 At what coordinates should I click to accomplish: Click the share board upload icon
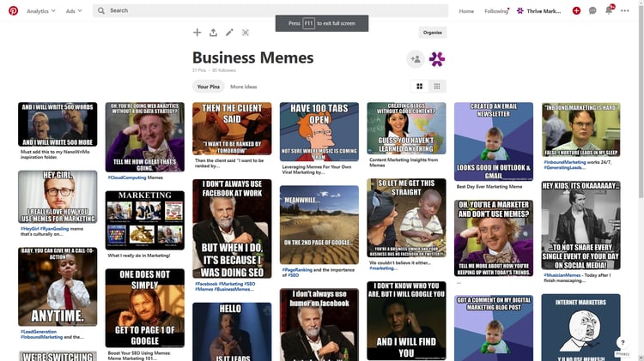point(213,33)
